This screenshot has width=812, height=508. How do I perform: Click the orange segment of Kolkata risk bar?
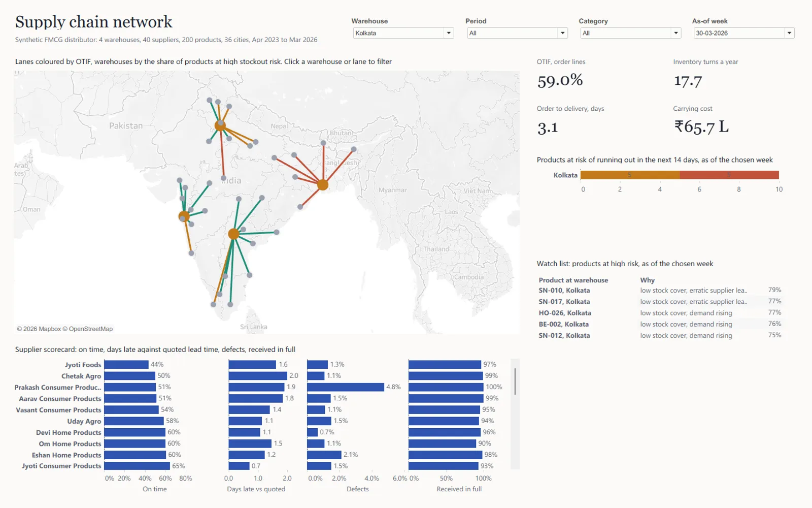pos(630,175)
